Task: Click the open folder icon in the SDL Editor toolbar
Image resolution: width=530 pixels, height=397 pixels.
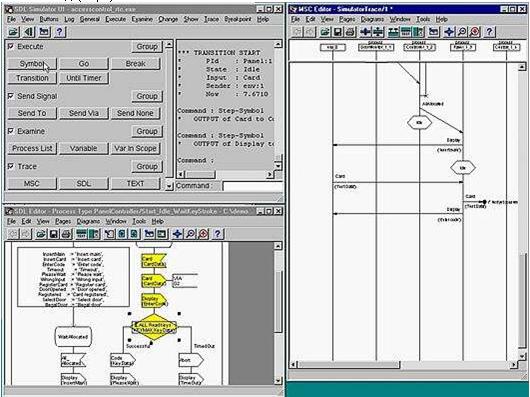Action: 41,234
